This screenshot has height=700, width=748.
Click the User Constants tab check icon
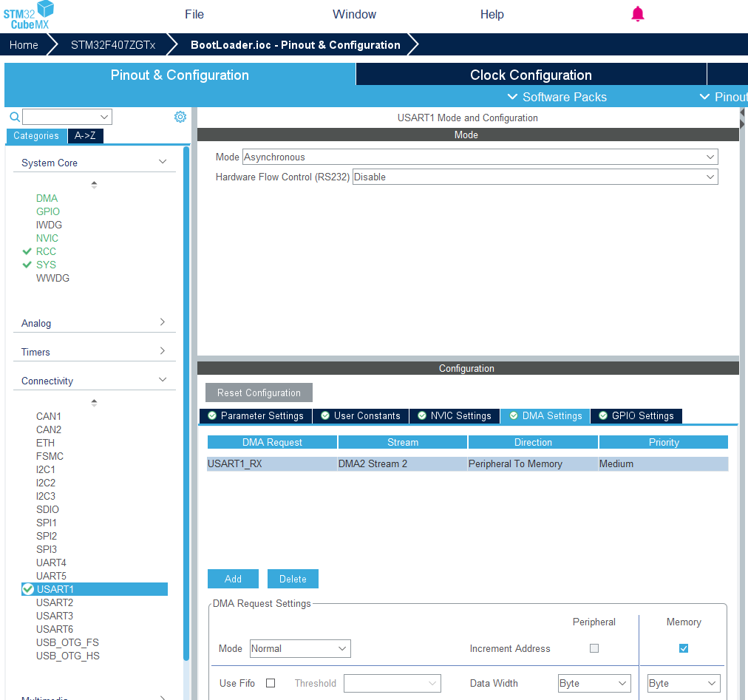(325, 415)
